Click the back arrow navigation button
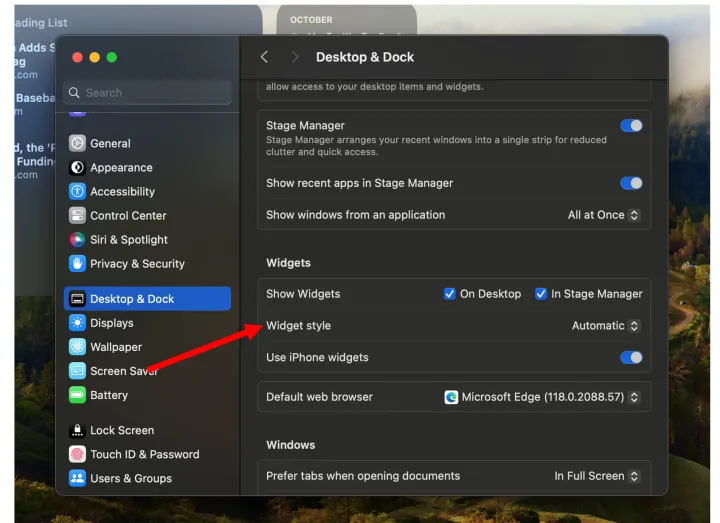The height and width of the screenshot is (523, 720). click(264, 57)
